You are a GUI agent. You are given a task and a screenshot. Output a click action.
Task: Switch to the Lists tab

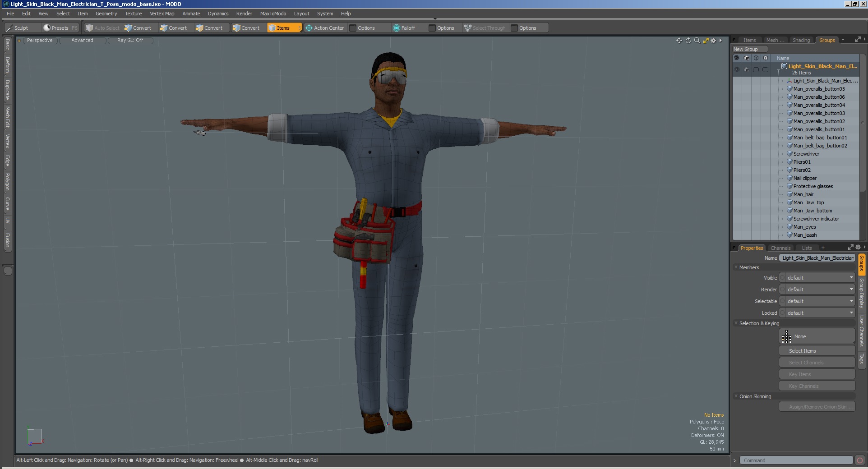tap(807, 248)
